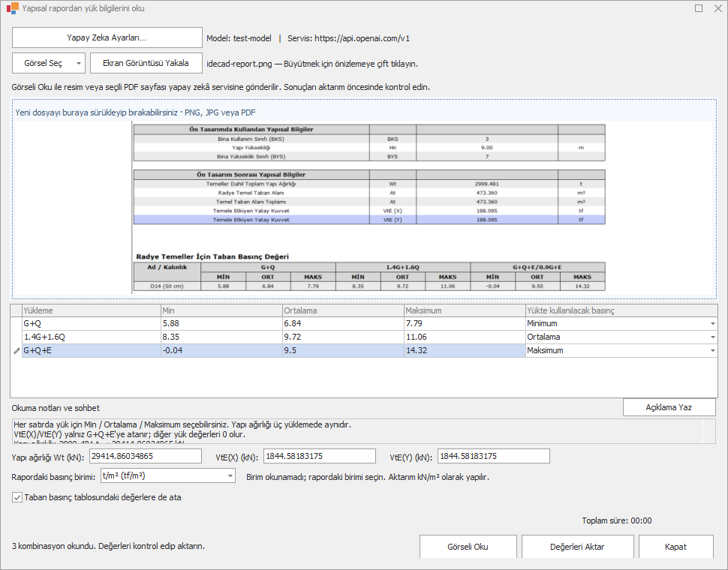Open pressure dropdown showing Maksimum
This screenshot has width=728, height=570.
(713, 351)
